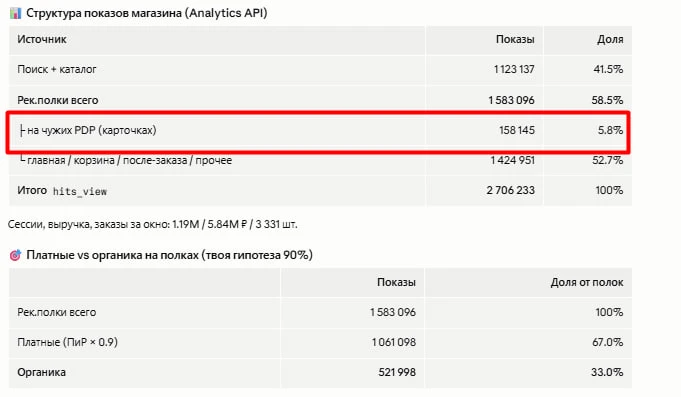Screen dimensions: 681x397
Task: Click 'Рек.полки всего' in the first table
Action: click(x=58, y=100)
